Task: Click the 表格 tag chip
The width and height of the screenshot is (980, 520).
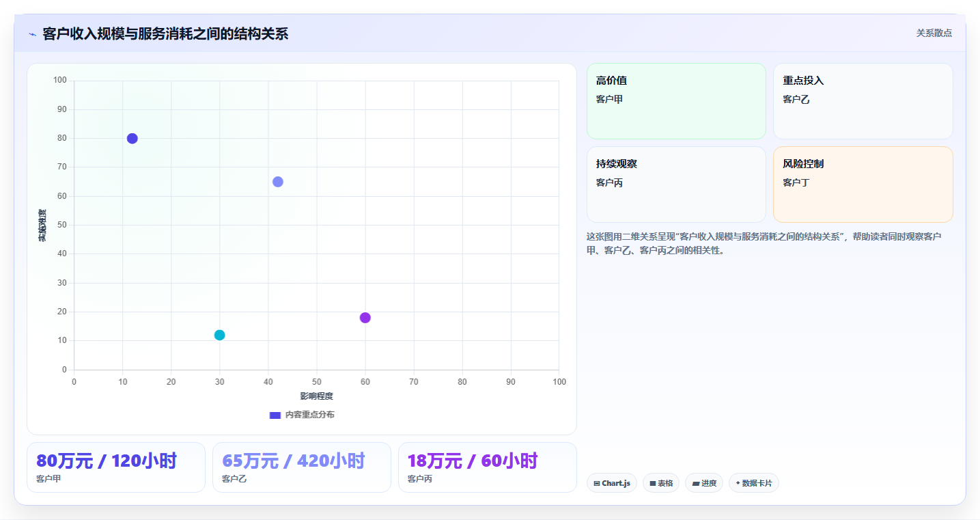Action: point(661,483)
